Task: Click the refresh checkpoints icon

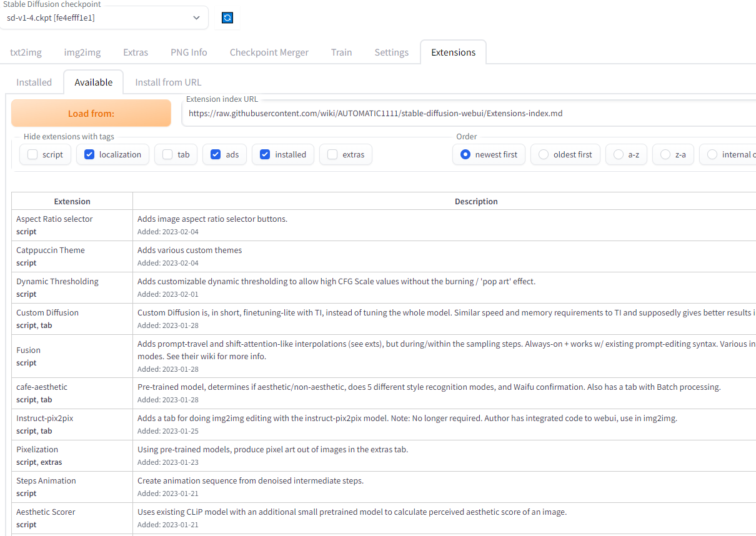Action: click(227, 17)
